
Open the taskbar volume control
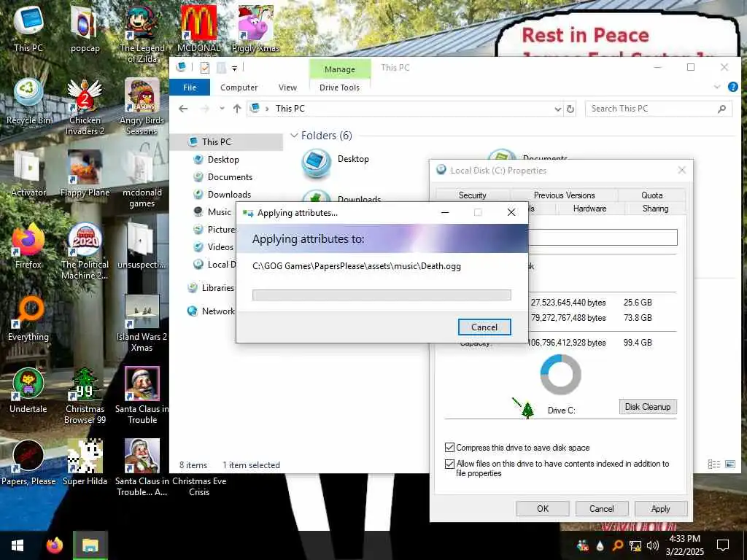(x=653, y=545)
